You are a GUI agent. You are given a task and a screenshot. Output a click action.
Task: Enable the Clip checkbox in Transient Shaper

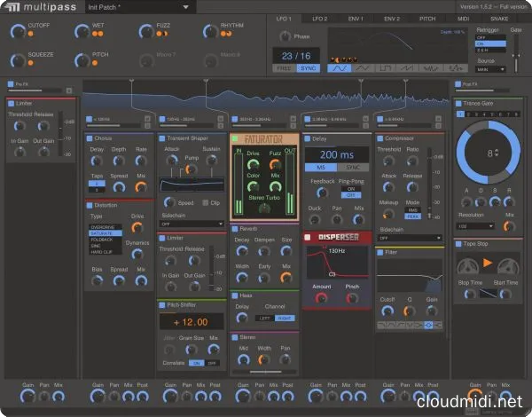[x=204, y=202]
